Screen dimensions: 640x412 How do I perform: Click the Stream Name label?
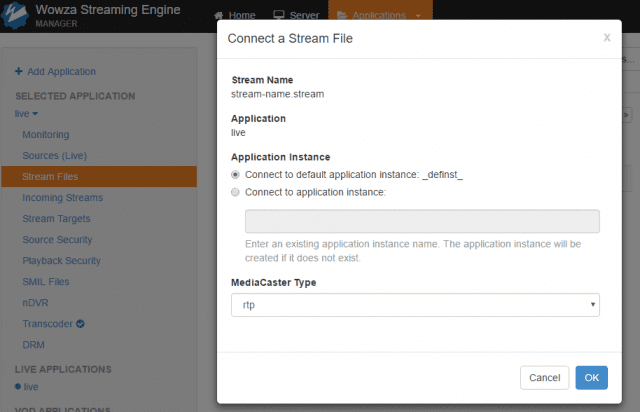coord(262,80)
